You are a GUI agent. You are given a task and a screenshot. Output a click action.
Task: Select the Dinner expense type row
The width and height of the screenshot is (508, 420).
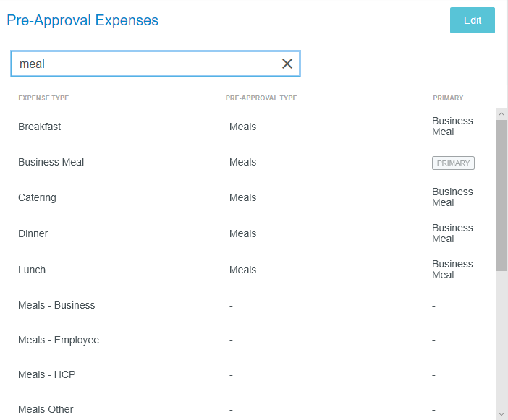coord(33,233)
